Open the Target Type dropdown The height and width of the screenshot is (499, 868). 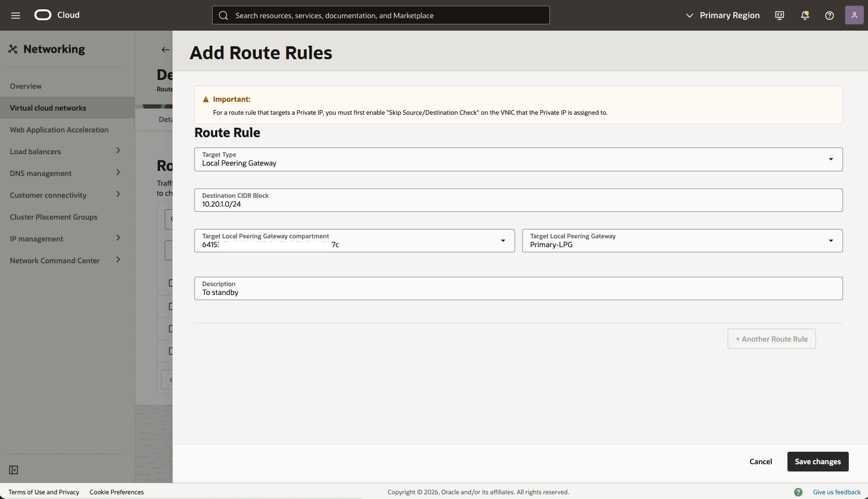830,159
